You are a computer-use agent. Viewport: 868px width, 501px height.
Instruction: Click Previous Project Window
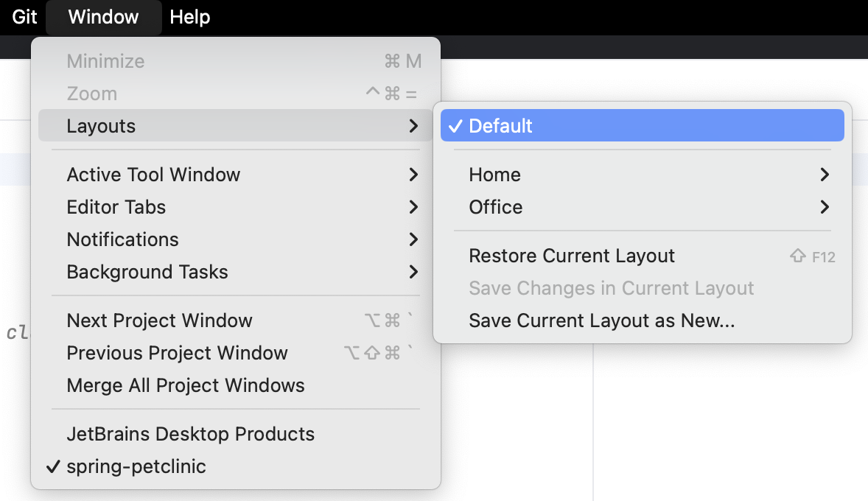[x=177, y=353]
